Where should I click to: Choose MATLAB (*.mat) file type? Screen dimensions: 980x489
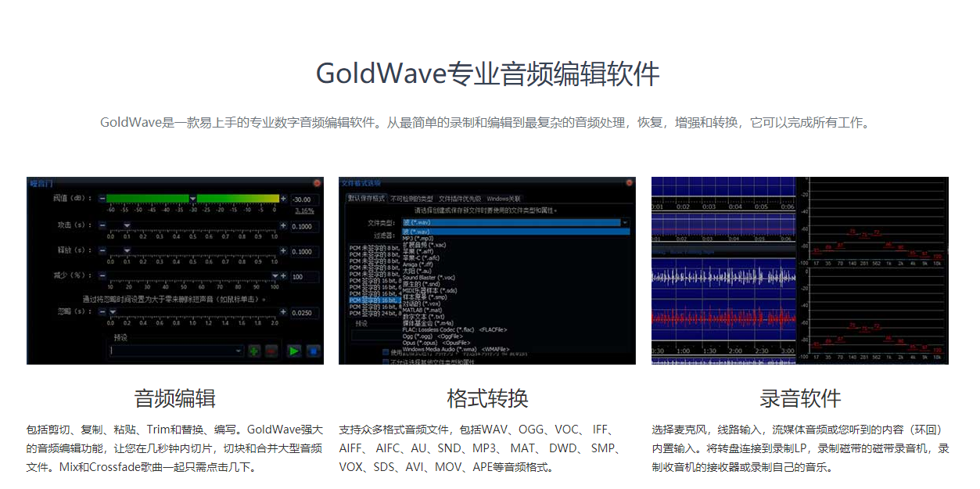(x=422, y=311)
